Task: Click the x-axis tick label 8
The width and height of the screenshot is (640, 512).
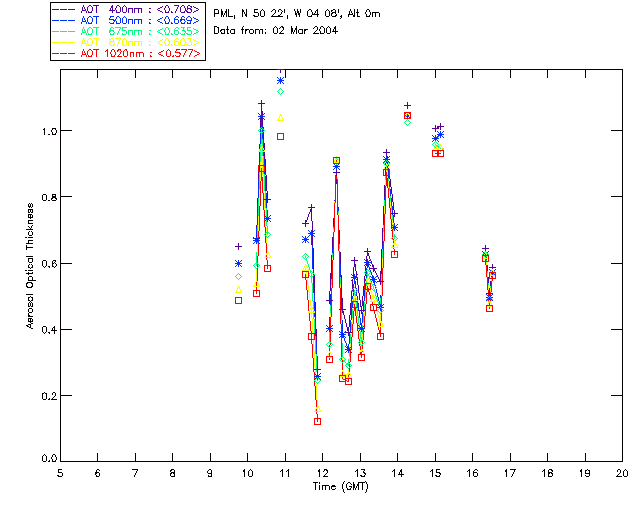Action: tap(173, 473)
